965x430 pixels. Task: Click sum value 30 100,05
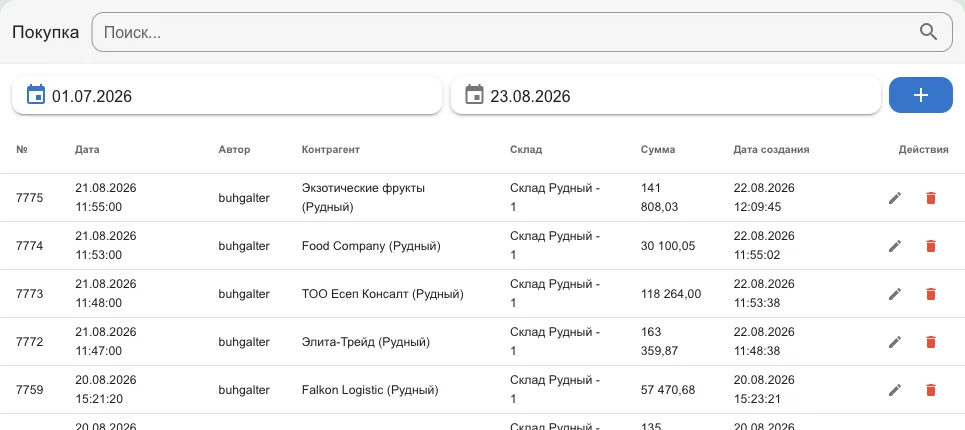point(668,246)
